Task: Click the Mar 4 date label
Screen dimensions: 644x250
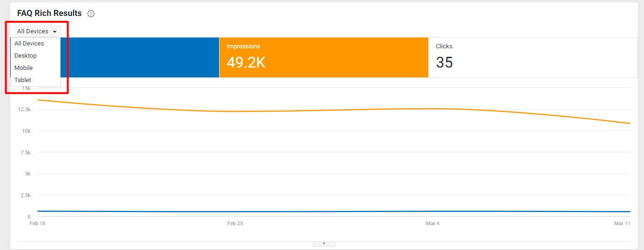Action: tap(432, 223)
